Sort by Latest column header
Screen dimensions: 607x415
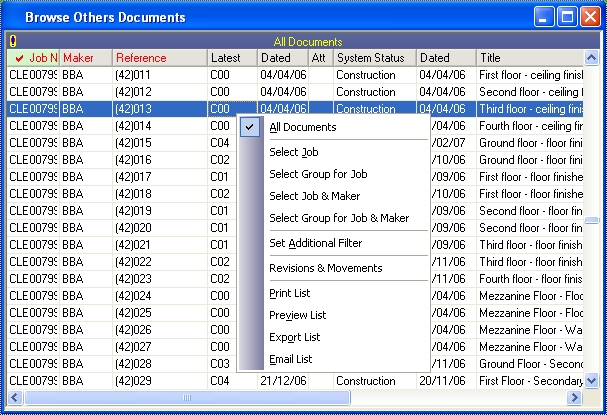tap(232, 58)
